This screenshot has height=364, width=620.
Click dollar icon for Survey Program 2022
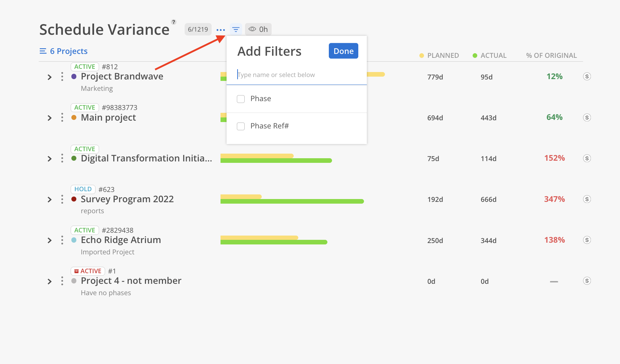587,199
